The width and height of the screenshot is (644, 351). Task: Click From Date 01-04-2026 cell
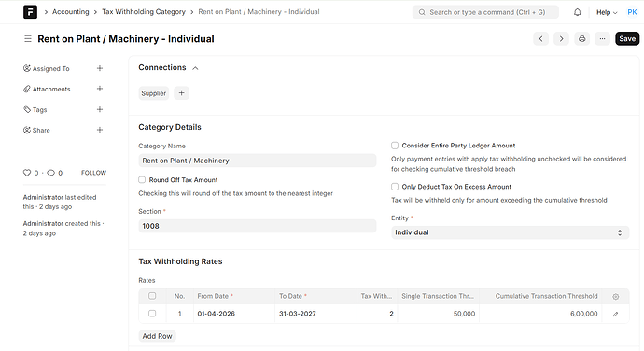[x=234, y=314]
